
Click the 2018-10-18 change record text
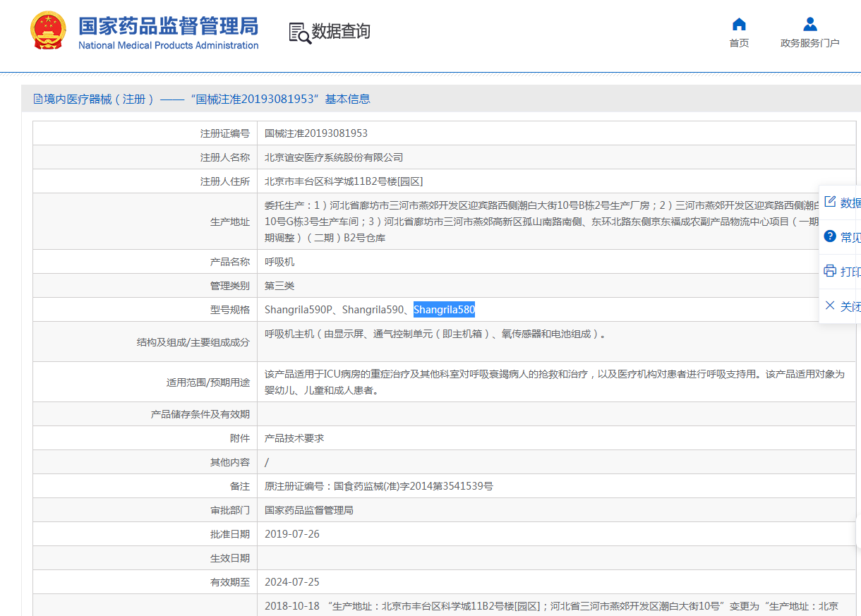pos(551,606)
